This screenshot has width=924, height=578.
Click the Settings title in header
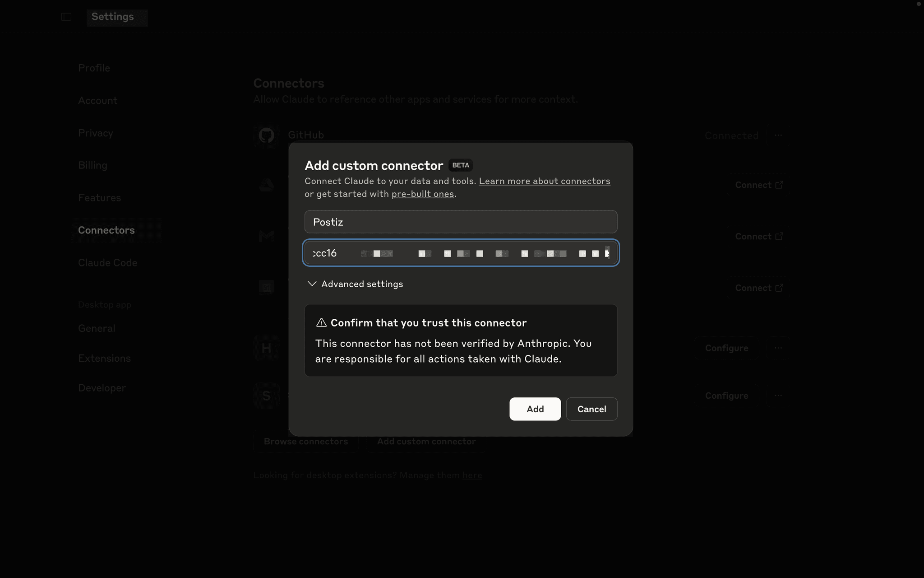click(113, 17)
